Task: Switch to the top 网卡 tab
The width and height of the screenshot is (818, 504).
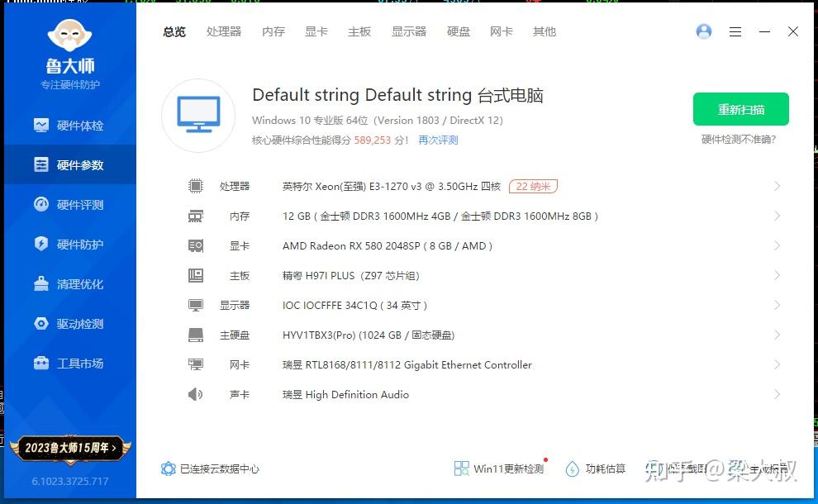Action: (502, 32)
